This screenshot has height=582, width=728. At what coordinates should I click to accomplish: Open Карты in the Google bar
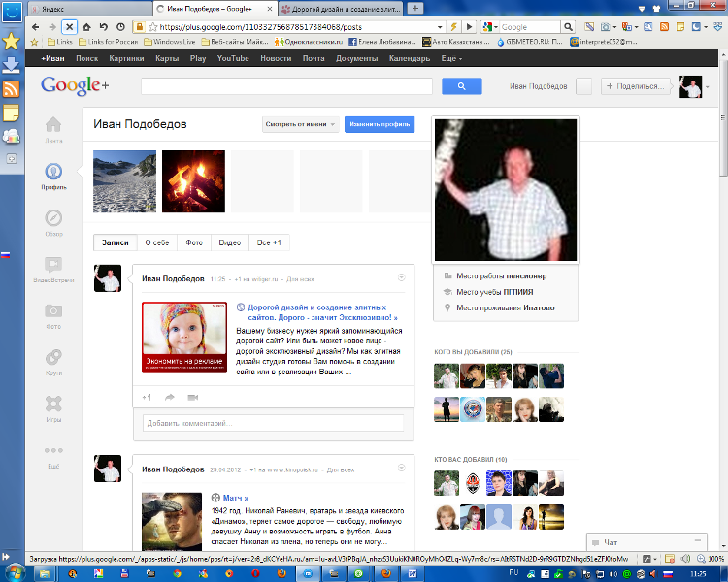(167, 58)
